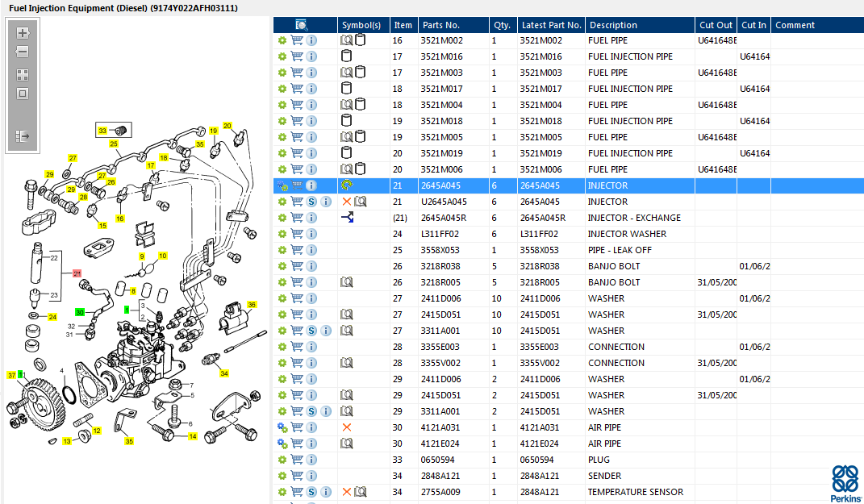Click the Cut Out column header
The height and width of the screenshot is (504, 864).
(x=716, y=25)
